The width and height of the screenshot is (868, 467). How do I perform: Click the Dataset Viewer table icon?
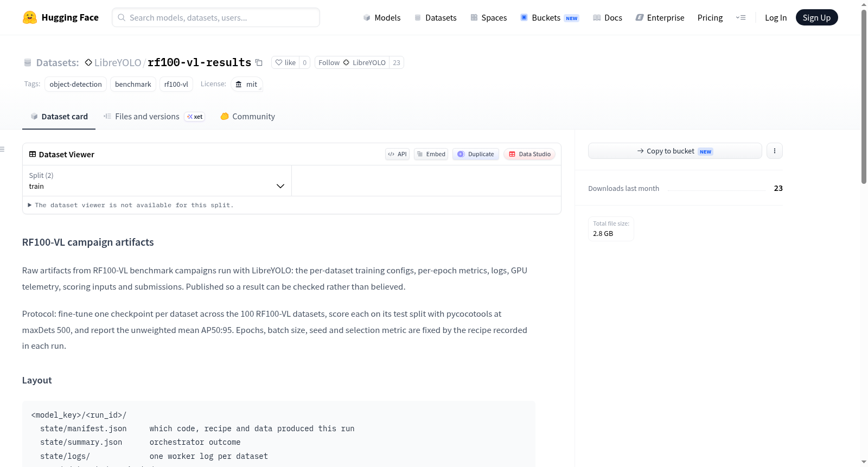click(33, 154)
